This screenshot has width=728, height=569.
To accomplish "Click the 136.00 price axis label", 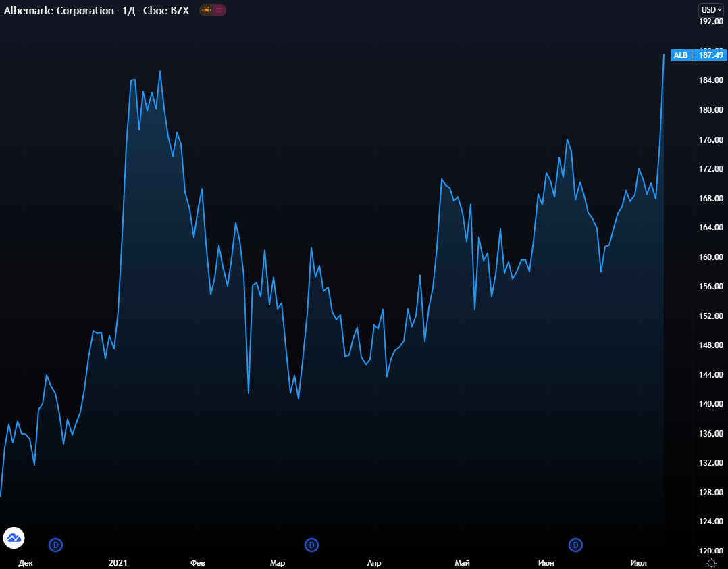I will 711,434.
